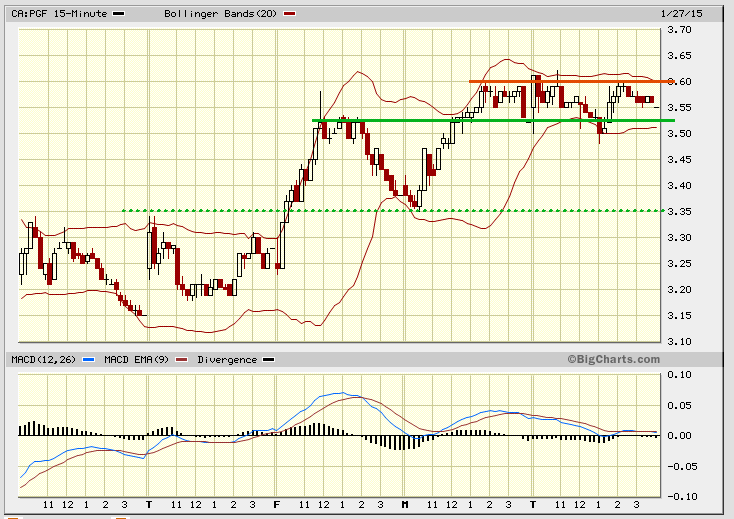Click the brown MACD EMA(9) legend swatch
Image resolution: width=734 pixels, height=519 pixels.
[181, 360]
